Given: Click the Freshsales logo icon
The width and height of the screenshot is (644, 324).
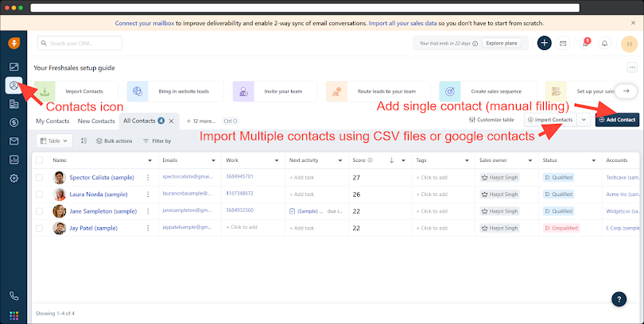Looking at the screenshot, I should coord(14,43).
